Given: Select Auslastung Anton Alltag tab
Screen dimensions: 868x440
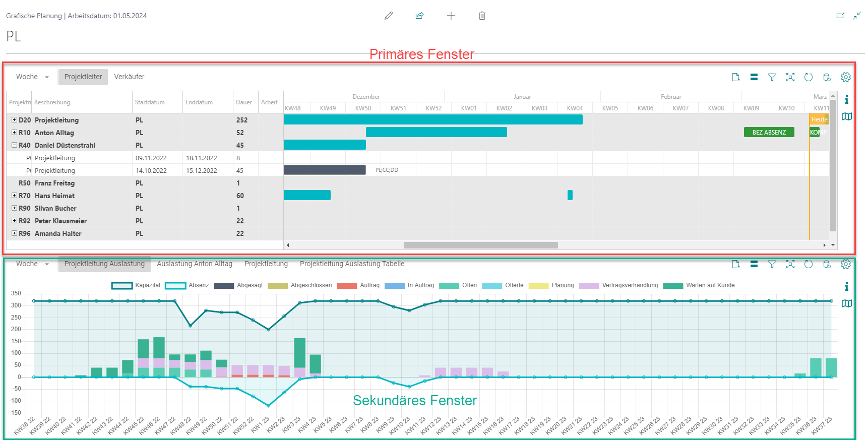Looking at the screenshot, I should 195,264.
